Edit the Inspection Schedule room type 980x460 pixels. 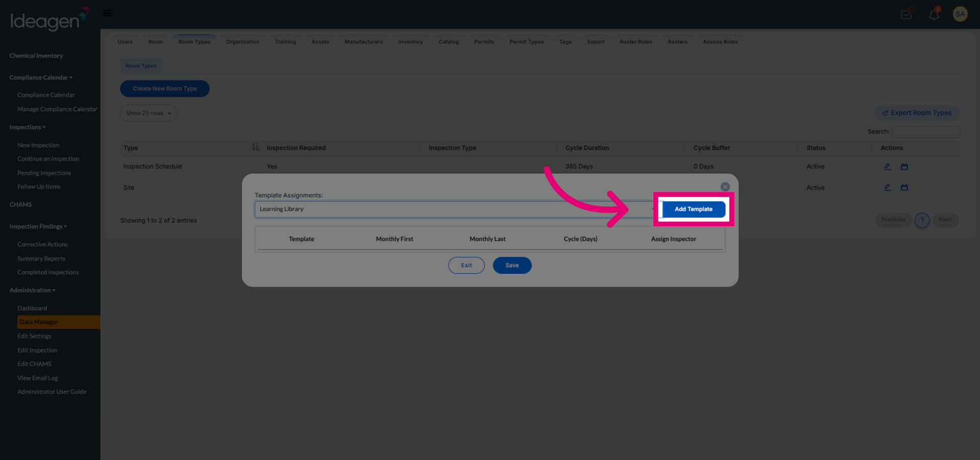point(888,167)
